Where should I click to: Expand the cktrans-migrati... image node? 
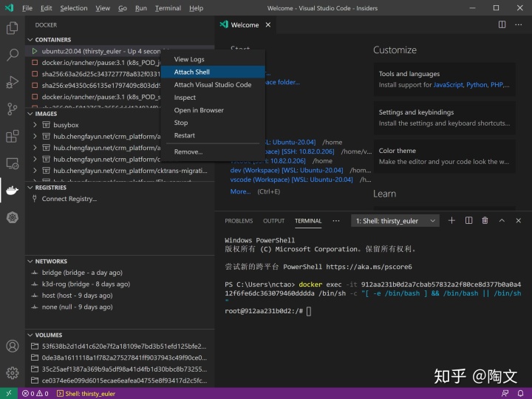point(35,171)
